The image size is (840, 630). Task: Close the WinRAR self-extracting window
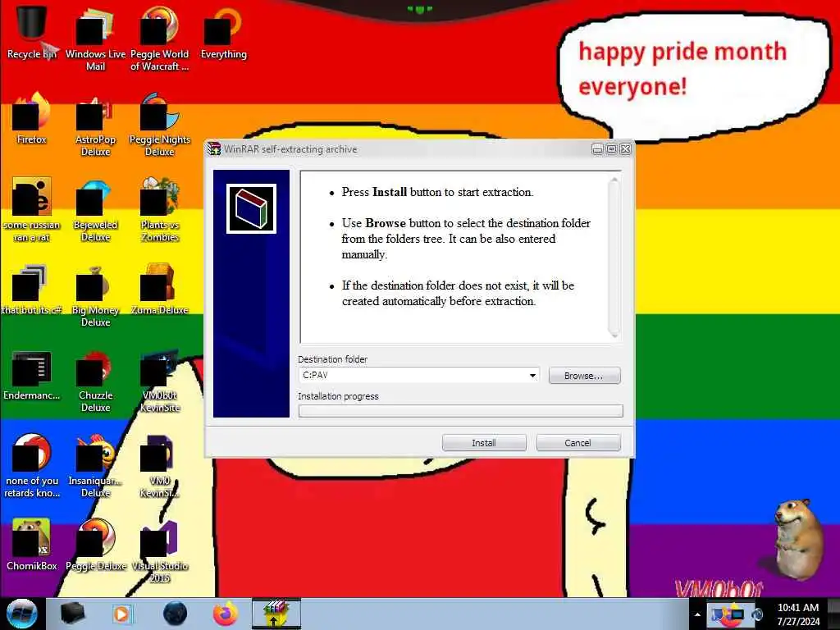tap(625, 149)
